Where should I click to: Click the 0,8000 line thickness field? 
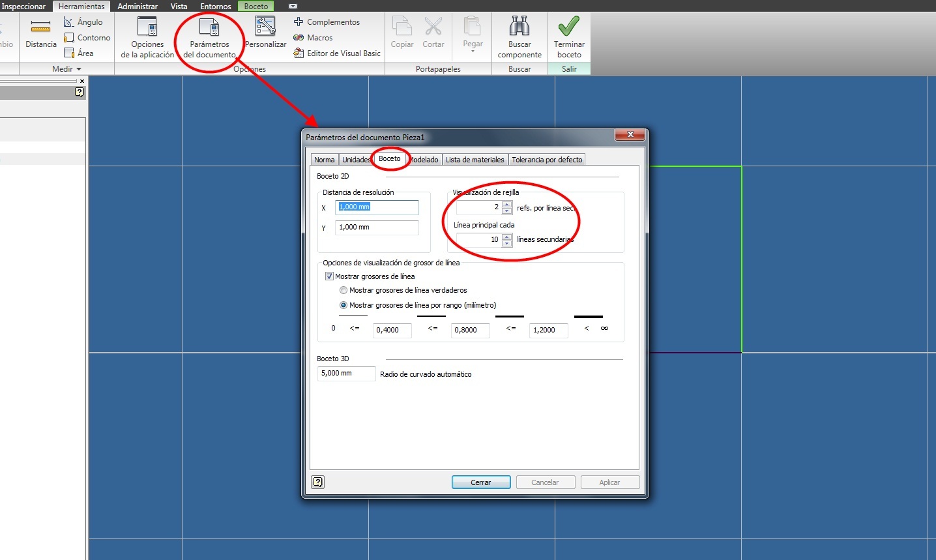471,330
